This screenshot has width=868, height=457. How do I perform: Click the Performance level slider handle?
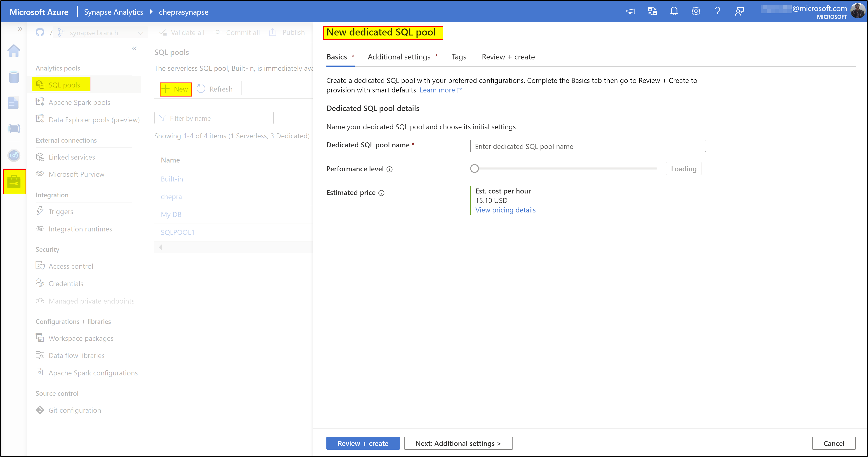[x=474, y=169]
